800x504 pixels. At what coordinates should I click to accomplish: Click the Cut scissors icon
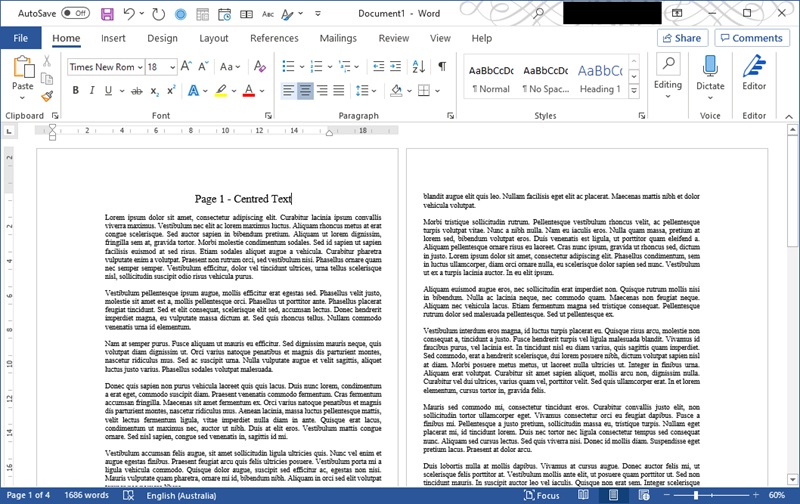coord(47,61)
